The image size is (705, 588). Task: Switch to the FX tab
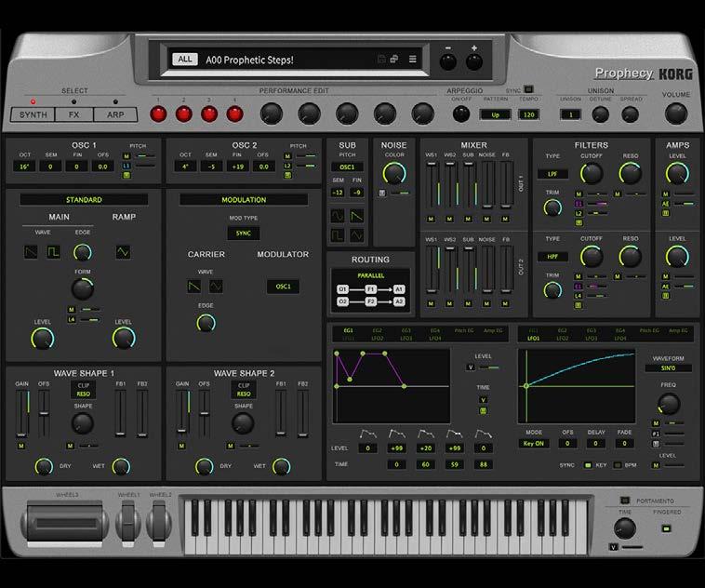(x=74, y=114)
